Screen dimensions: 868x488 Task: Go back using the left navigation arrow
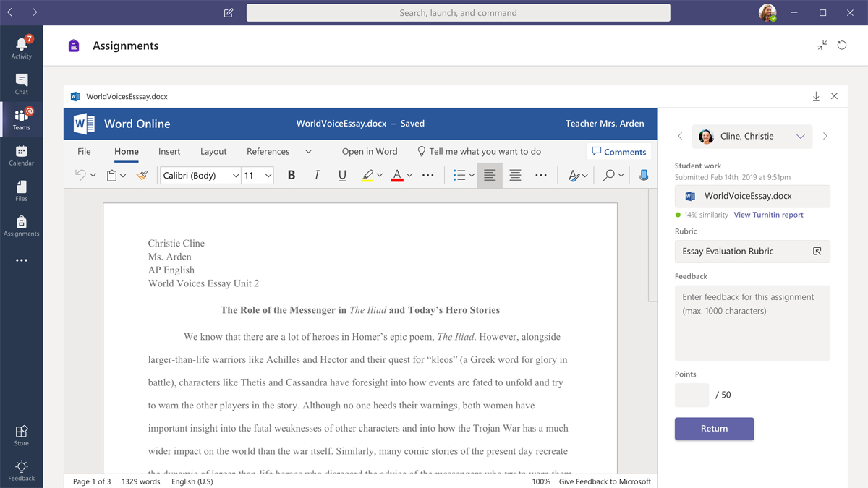[10, 12]
